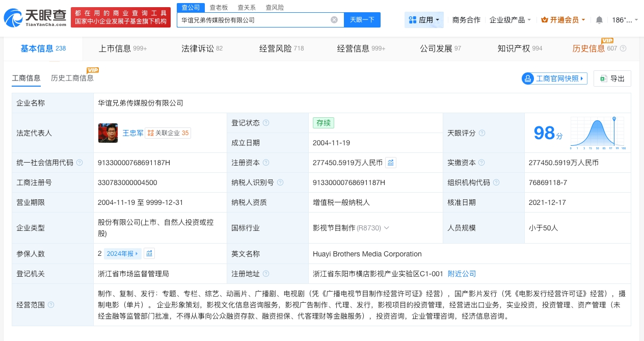644x341 pixels.
Task: Click the TianYanCha logo
Action: coord(35,18)
